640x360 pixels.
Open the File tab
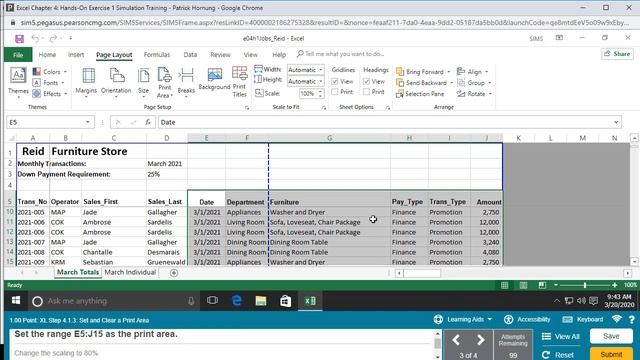click(x=18, y=55)
